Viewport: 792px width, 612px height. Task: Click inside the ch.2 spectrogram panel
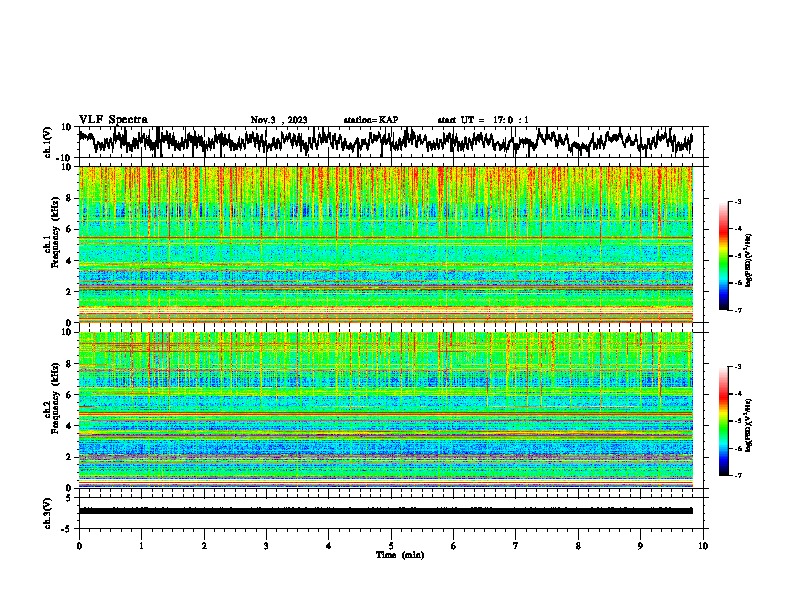(x=385, y=410)
